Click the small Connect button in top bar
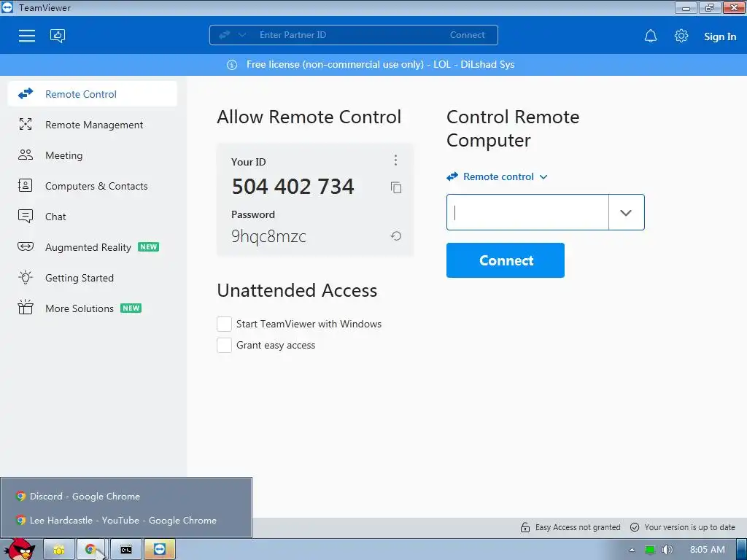The image size is (747, 560). click(x=468, y=35)
